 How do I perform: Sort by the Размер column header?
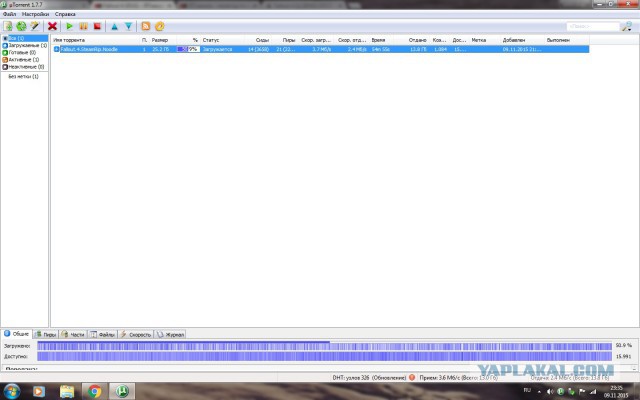click(160, 40)
